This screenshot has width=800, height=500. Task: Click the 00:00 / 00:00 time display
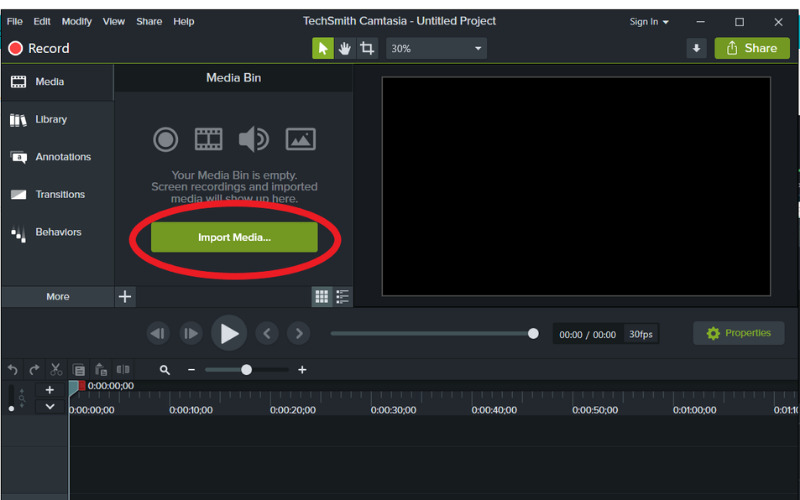pyautogui.click(x=587, y=335)
